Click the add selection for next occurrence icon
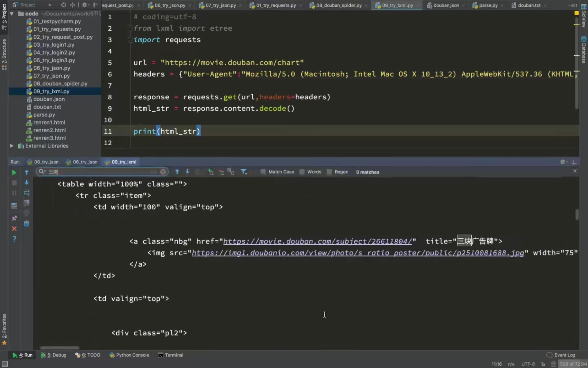Screen dimensions: 588x368 coord(210,172)
